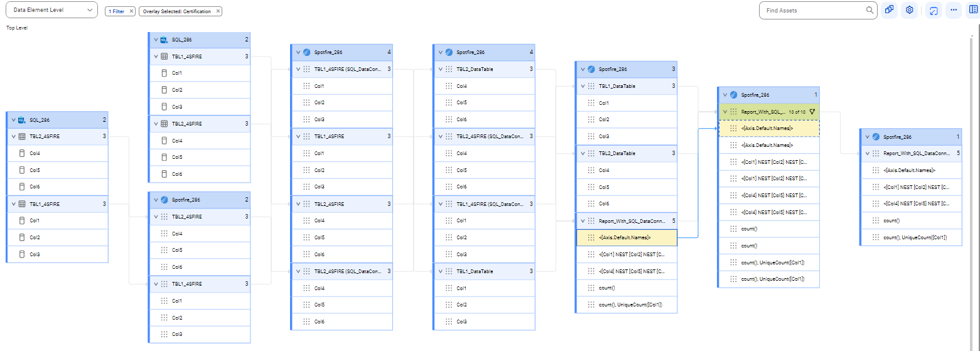Select the '10 of 10' count label
This screenshot has height=351, width=980.
pyautogui.click(x=797, y=112)
